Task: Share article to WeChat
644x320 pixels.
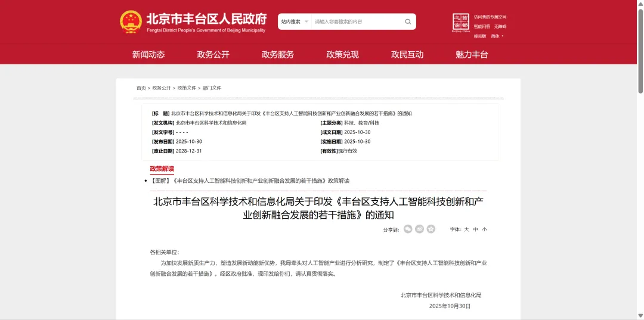Action: (x=408, y=229)
